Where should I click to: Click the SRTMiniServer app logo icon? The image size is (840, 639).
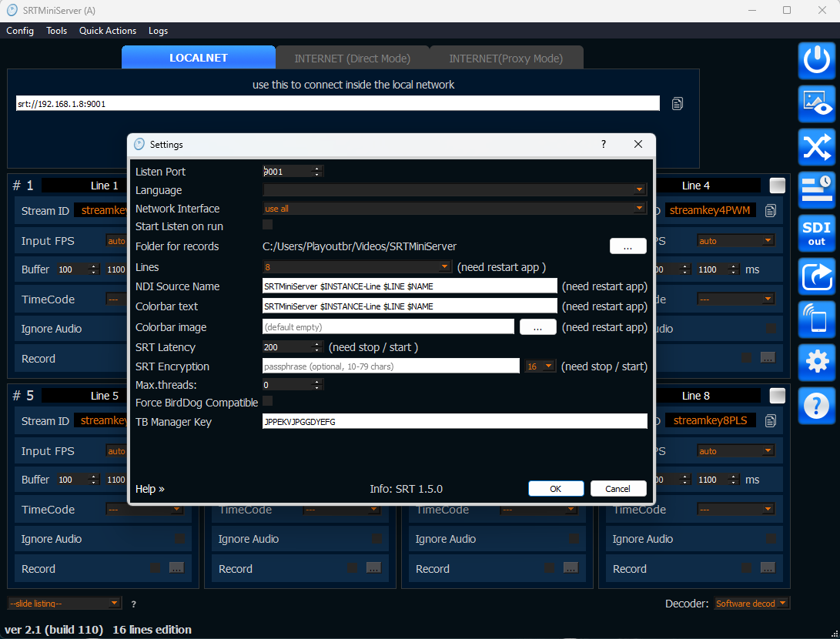coord(12,10)
